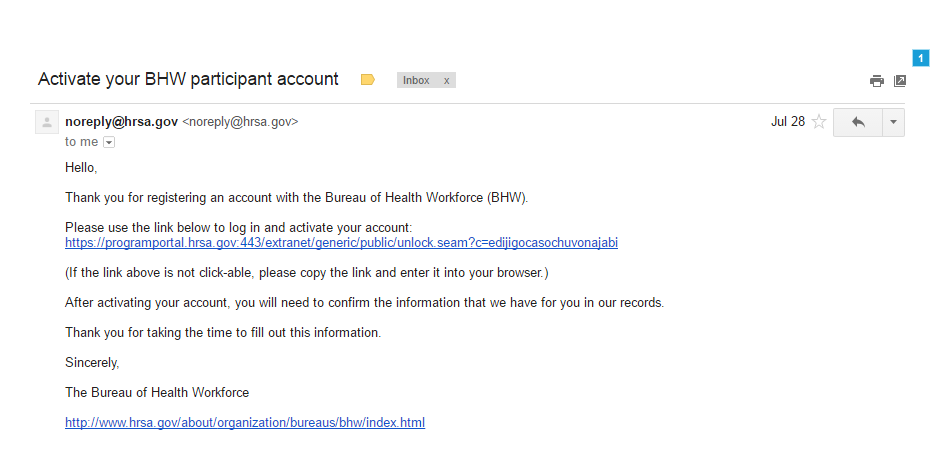Expand the "to me" recipient details
The width and height of the screenshot is (930, 450).
[x=109, y=142]
